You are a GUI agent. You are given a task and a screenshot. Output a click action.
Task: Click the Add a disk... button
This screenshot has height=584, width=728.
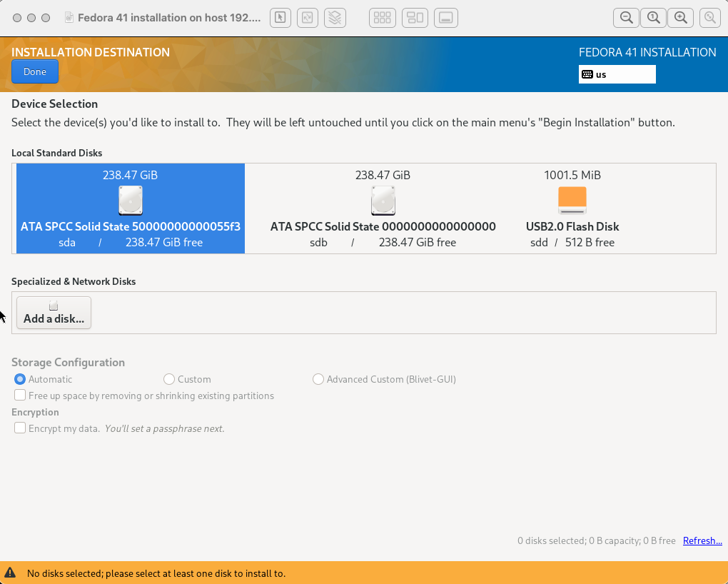[x=54, y=313]
